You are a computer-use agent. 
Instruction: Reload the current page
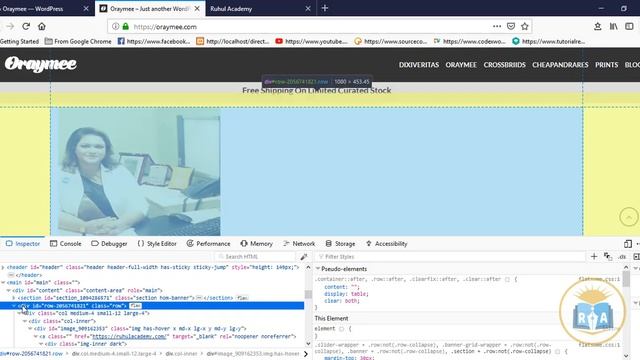26,27
